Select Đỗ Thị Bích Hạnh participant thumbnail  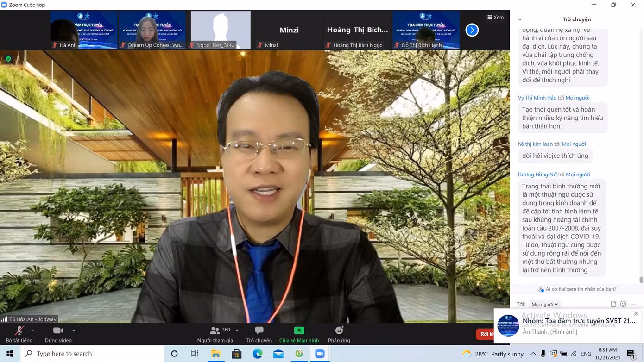point(426,30)
